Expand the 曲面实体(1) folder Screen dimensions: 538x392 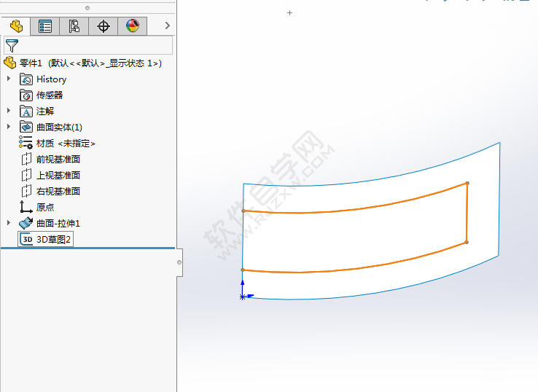pyautogui.click(x=9, y=127)
